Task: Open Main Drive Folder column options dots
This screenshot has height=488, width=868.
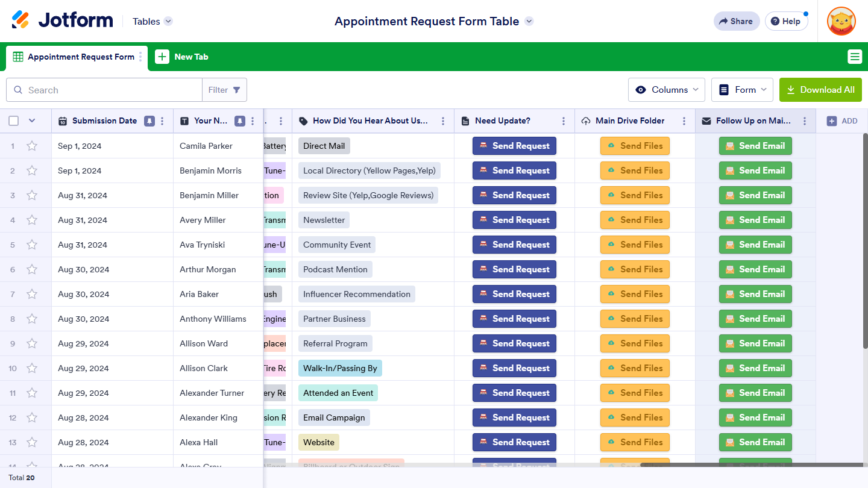Action: (x=684, y=121)
